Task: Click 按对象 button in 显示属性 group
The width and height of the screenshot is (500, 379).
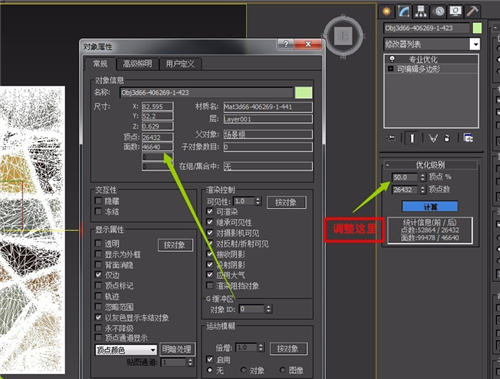Action: [x=175, y=245]
